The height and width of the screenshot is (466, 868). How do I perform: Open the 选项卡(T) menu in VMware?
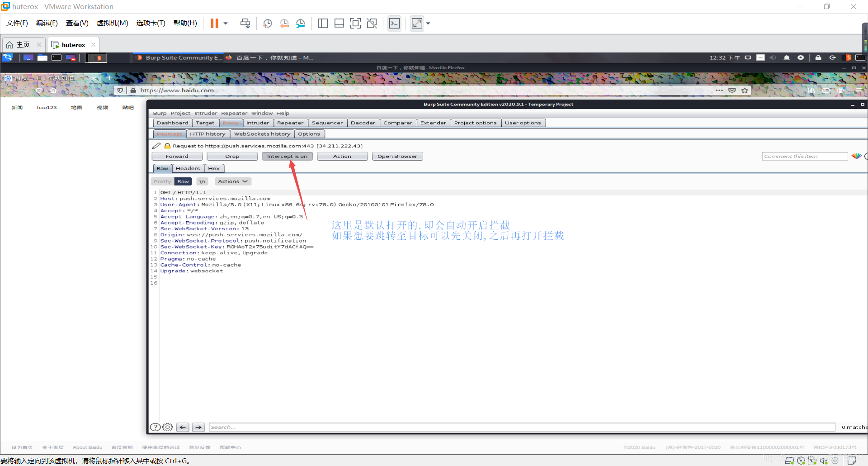(x=151, y=23)
